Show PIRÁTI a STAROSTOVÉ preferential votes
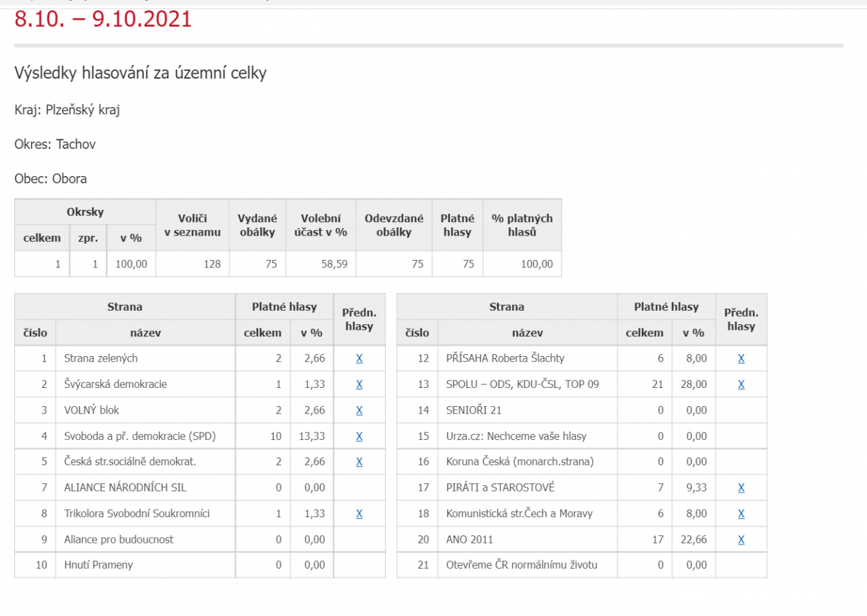Viewport: 867px width, 616px height. coord(741,488)
